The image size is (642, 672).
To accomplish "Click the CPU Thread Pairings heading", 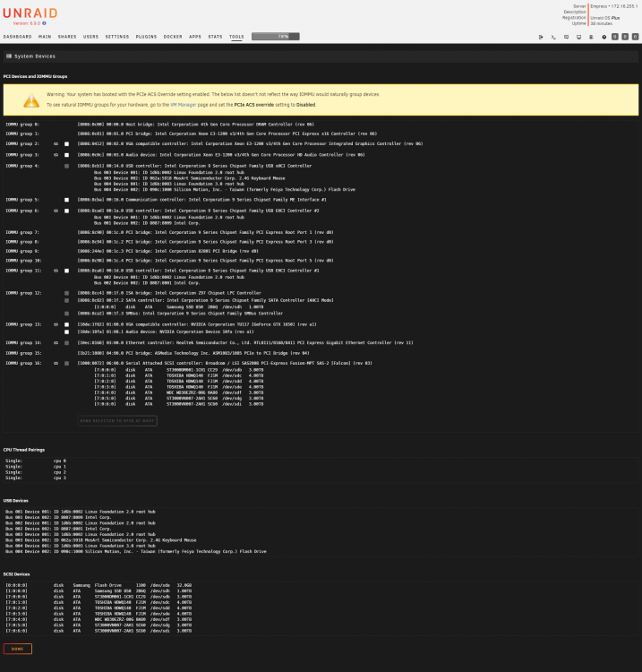I will (x=24, y=450).
